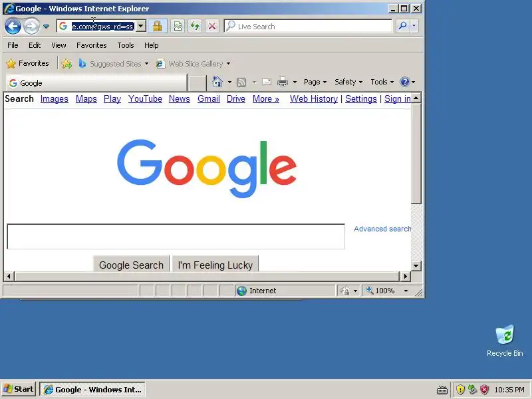
Task: Click horizontal scrollbar right arrow
Action: (x=405, y=276)
